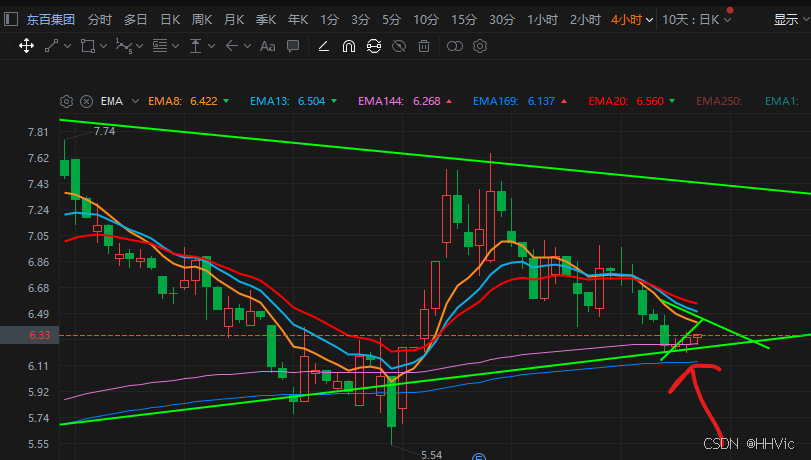Image resolution: width=811 pixels, height=460 pixels.
Task: Select the 5分 interval
Action: click(x=391, y=20)
